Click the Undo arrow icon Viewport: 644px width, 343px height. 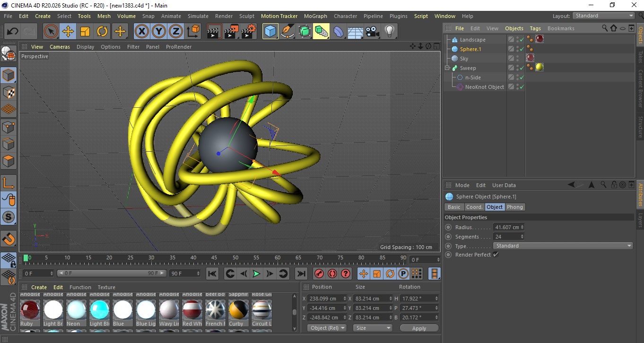pos(12,32)
